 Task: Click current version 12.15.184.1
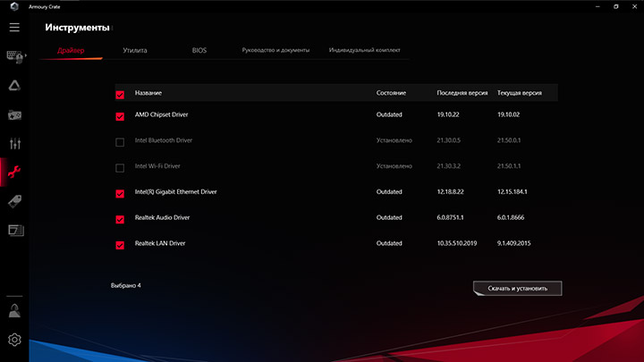coord(513,191)
